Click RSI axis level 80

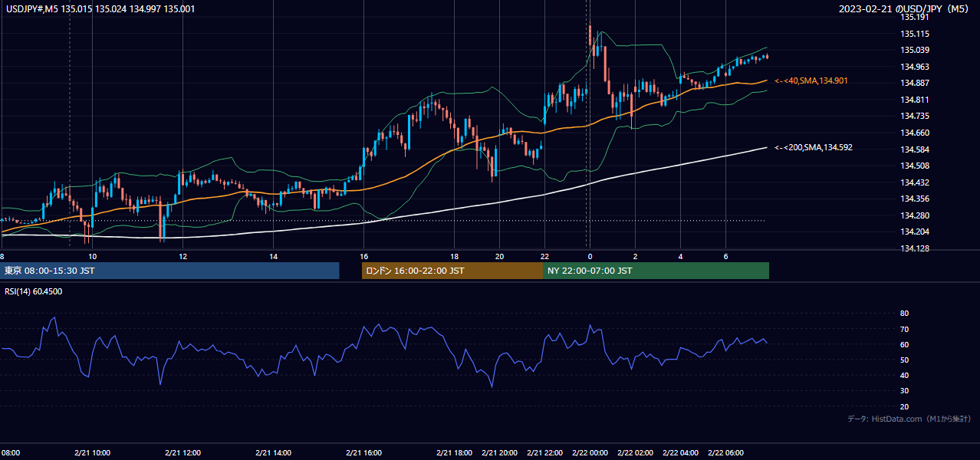(905, 314)
